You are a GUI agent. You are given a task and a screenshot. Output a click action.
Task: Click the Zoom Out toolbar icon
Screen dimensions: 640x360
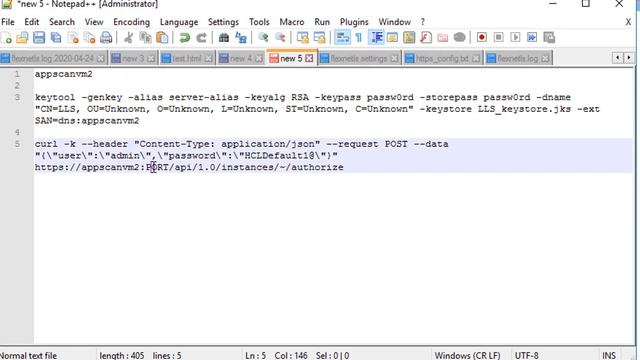coord(280,38)
